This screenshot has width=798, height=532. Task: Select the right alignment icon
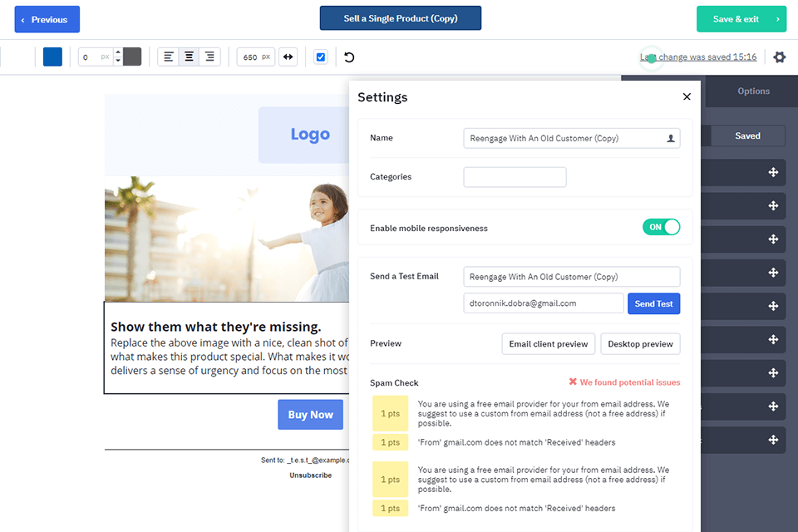click(x=209, y=57)
